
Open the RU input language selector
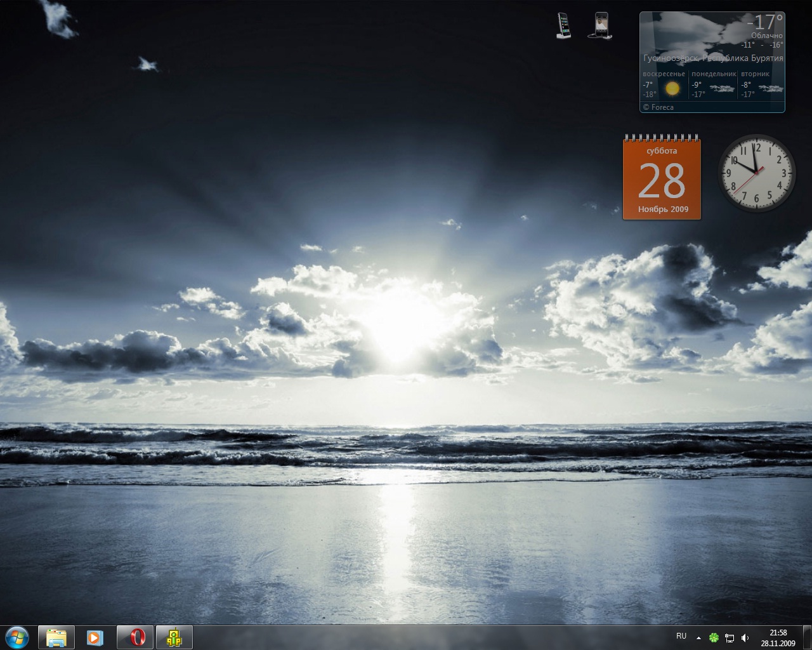[681, 636]
